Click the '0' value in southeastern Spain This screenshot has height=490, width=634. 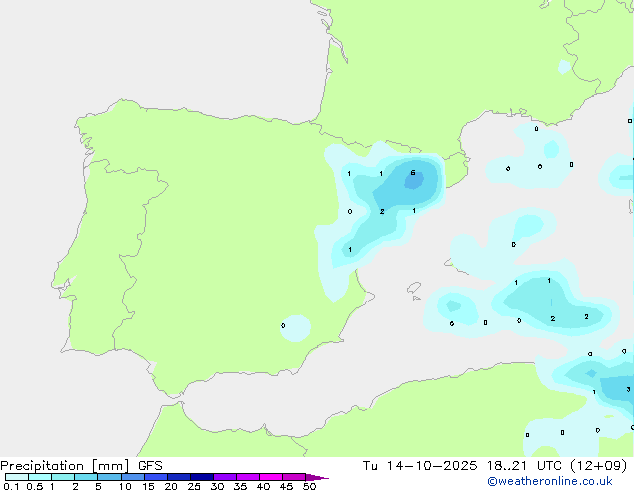click(x=283, y=325)
